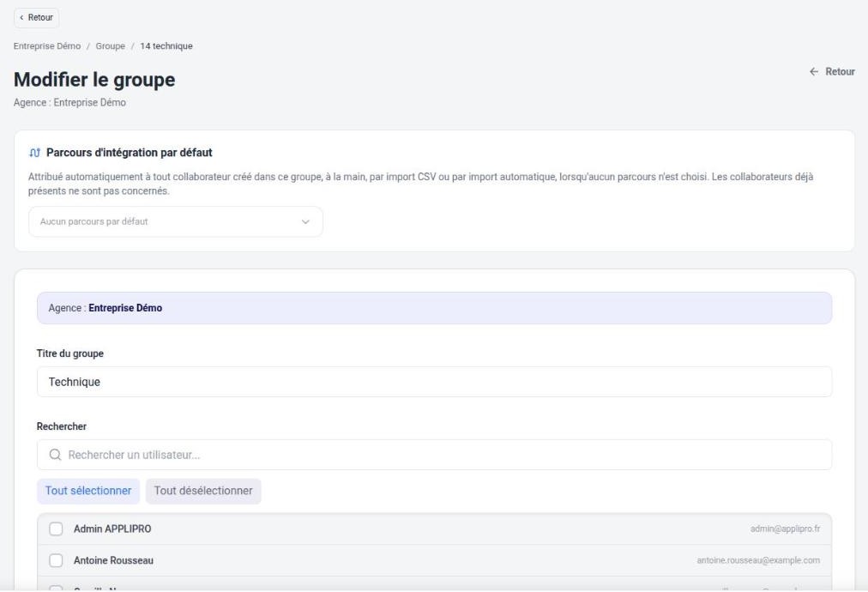Click the Agence : Entreprise Démo banner
868x592 pixels.
point(434,308)
